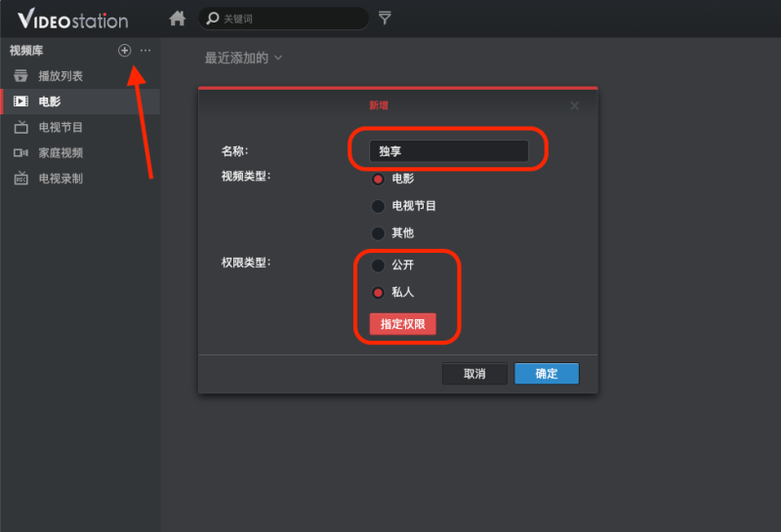Click the 指定权限 button
Viewport: 781px width, 532px height.
(402, 324)
